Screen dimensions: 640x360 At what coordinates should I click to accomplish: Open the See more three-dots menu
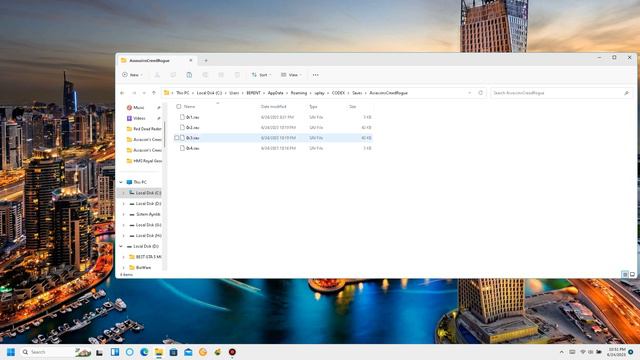tap(316, 75)
